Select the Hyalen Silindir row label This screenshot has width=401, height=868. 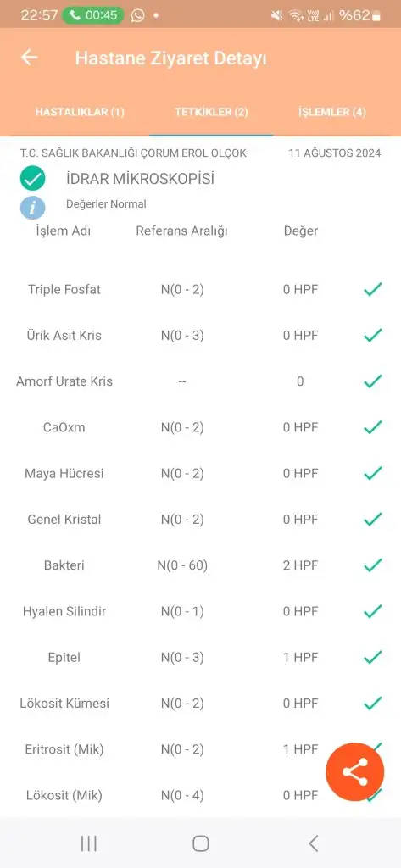point(64,611)
